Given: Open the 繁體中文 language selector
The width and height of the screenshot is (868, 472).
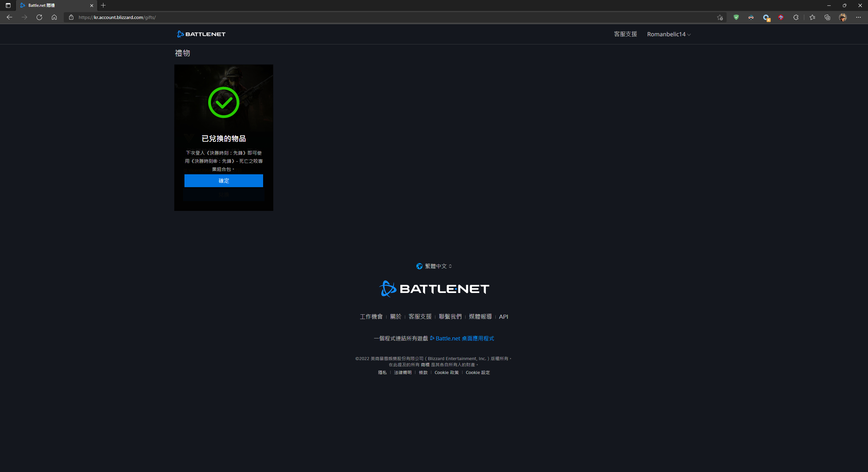Looking at the screenshot, I should [x=434, y=266].
